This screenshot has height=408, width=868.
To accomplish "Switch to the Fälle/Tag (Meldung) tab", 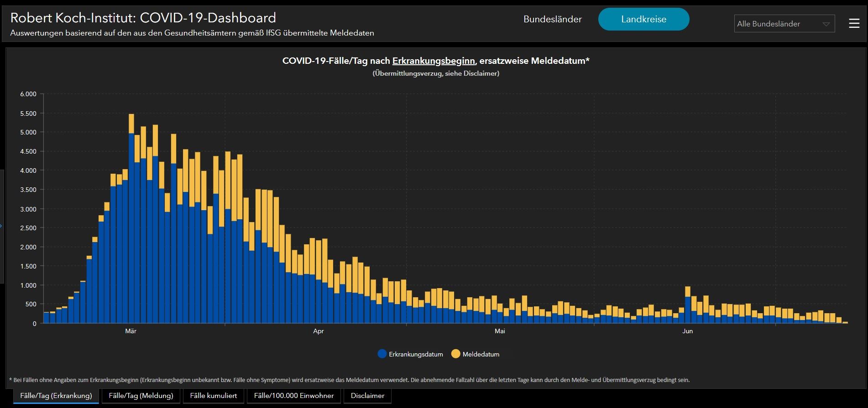I will coord(141,396).
